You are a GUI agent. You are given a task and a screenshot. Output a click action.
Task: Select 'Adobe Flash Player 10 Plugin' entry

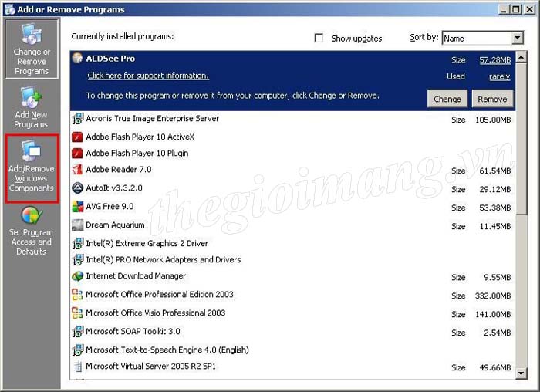[137, 154]
